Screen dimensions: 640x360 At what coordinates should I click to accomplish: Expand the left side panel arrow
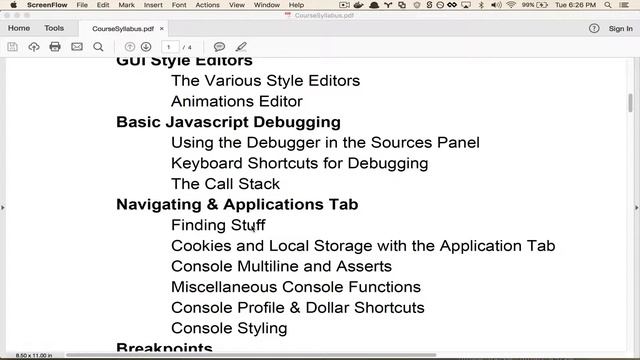[x=3, y=208]
